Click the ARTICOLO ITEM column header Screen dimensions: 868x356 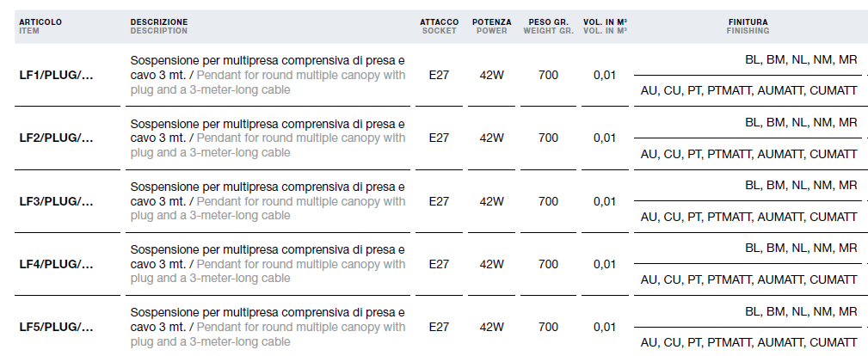[x=40, y=27]
